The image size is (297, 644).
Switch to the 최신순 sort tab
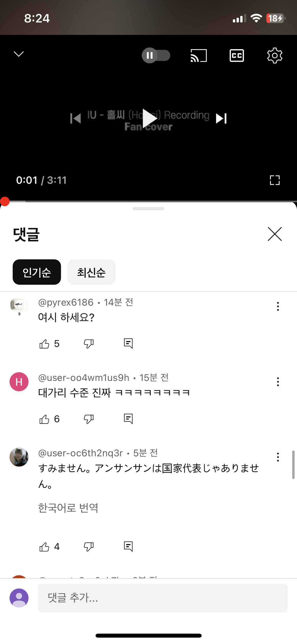click(x=91, y=272)
